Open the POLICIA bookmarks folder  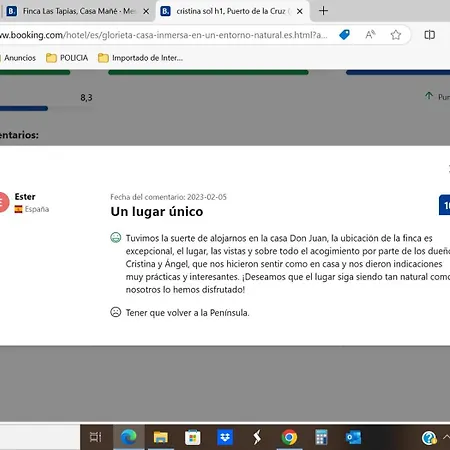coord(67,58)
